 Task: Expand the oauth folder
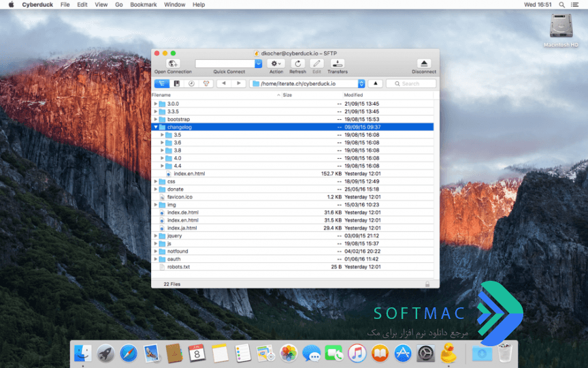(x=156, y=259)
